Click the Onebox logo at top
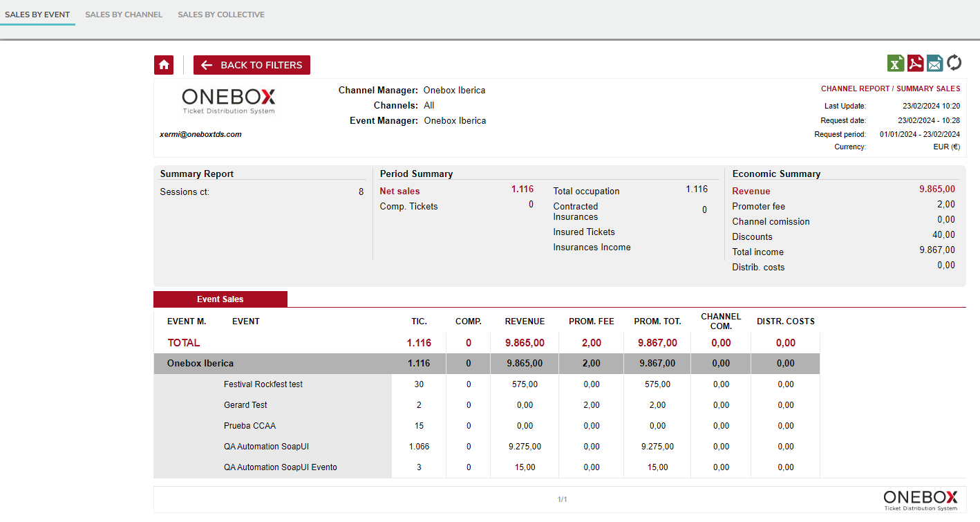This screenshot has height=522, width=980. 229,101
